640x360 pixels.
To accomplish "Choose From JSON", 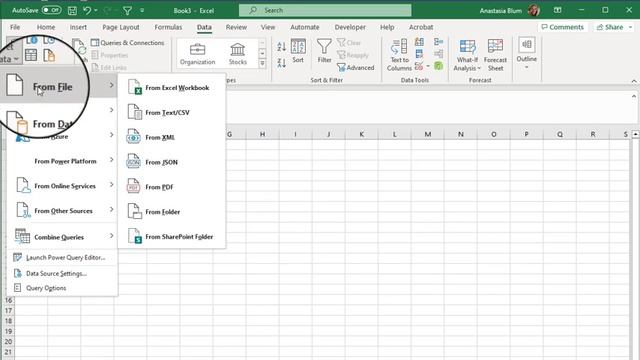I will point(171,162).
